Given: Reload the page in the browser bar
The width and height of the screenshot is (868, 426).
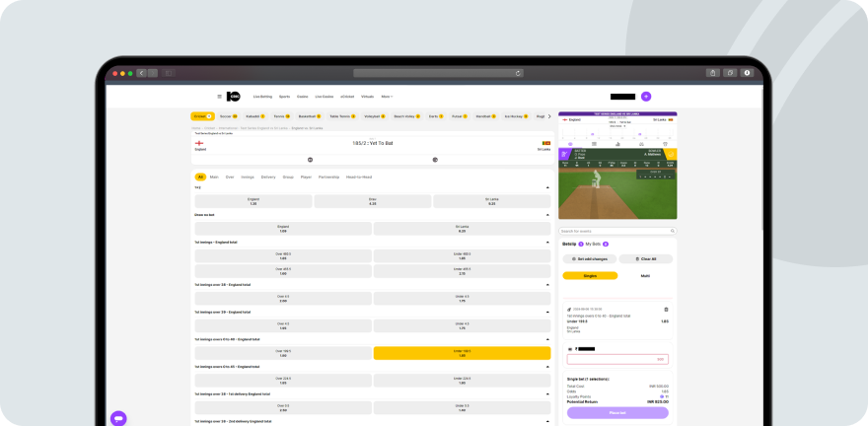Looking at the screenshot, I should [x=519, y=73].
